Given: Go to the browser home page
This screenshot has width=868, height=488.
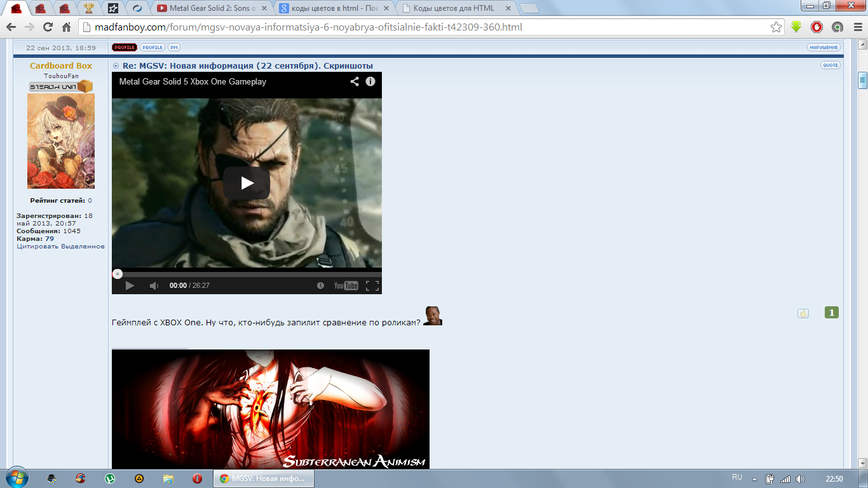Looking at the screenshot, I should pyautogui.click(x=66, y=27).
